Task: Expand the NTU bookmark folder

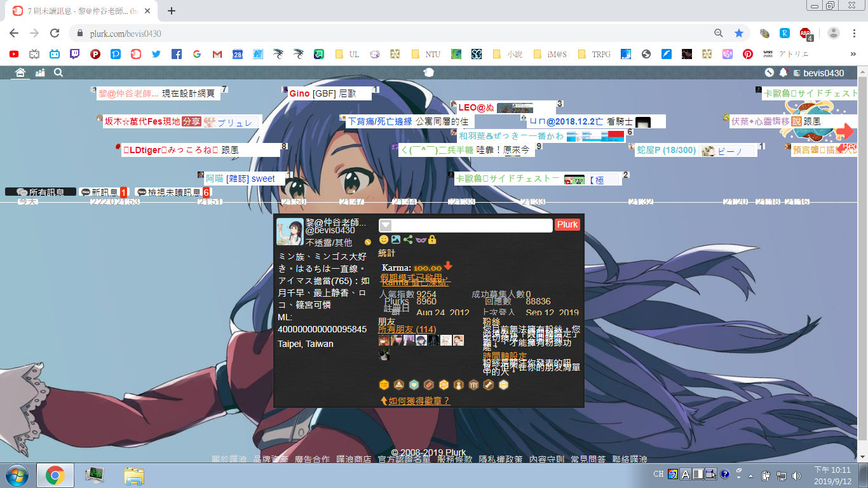Action: pyautogui.click(x=426, y=55)
